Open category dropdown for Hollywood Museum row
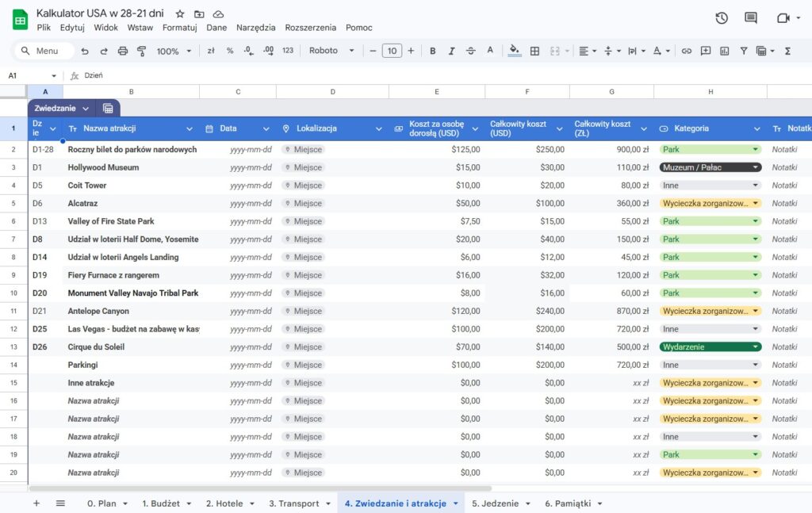812x513 pixels. point(755,167)
